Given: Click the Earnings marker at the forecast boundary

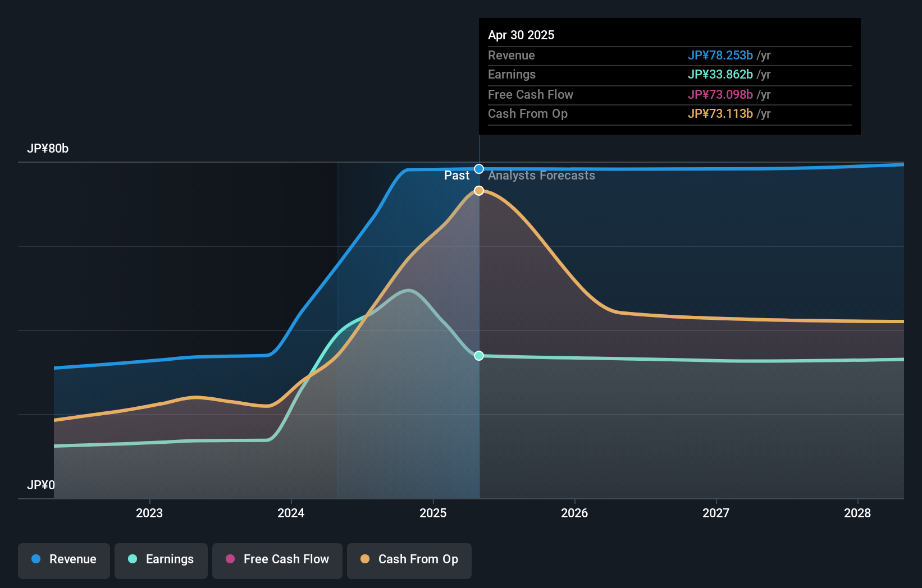Looking at the screenshot, I should click(x=478, y=355).
